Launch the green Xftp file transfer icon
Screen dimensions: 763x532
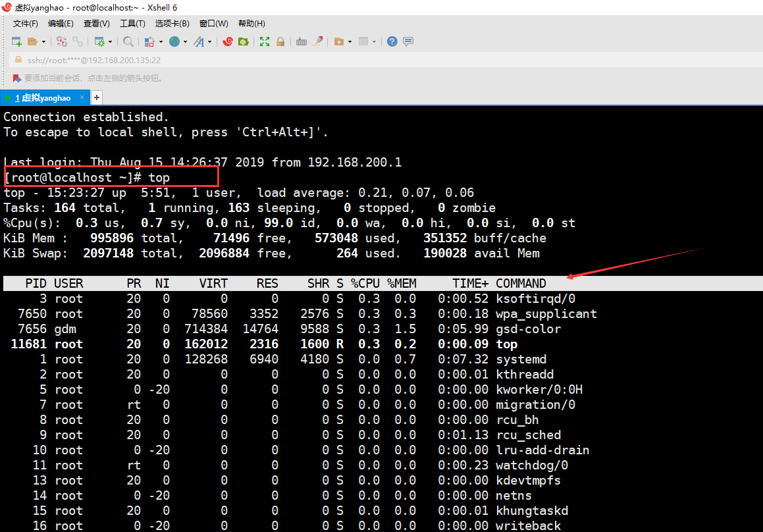point(244,42)
